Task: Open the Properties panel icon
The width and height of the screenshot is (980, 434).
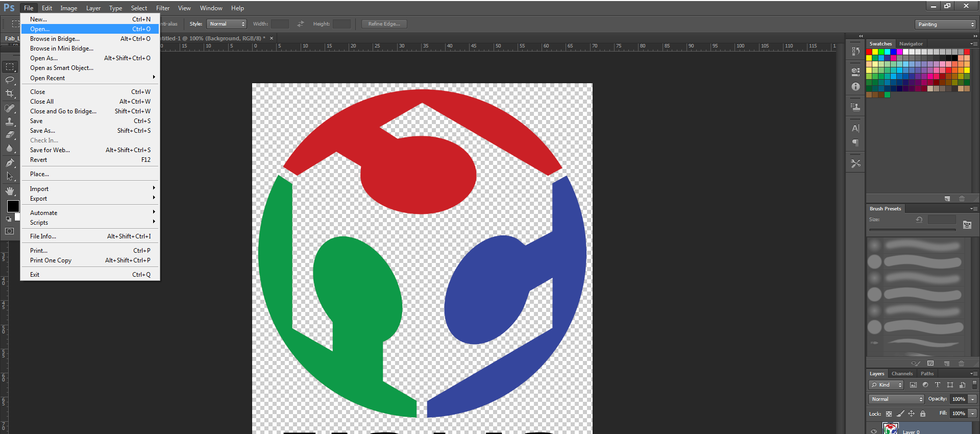Action: (x=856, y=72)
